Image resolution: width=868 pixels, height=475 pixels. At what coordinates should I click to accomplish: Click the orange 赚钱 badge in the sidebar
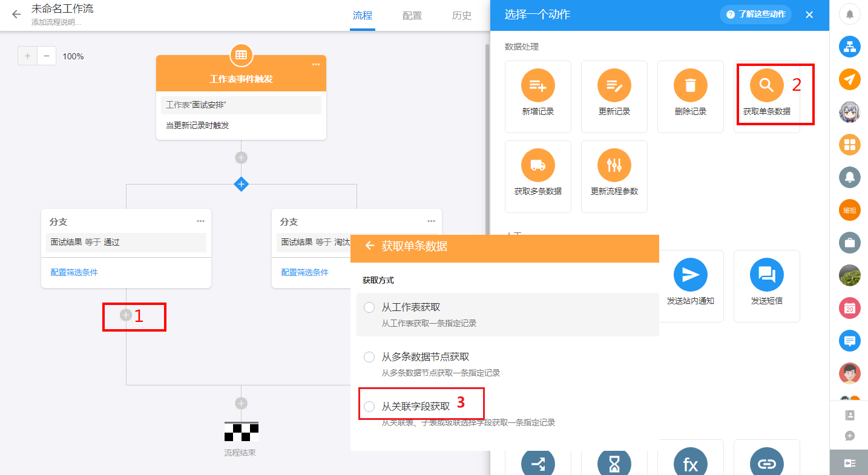tap(850, 210)
